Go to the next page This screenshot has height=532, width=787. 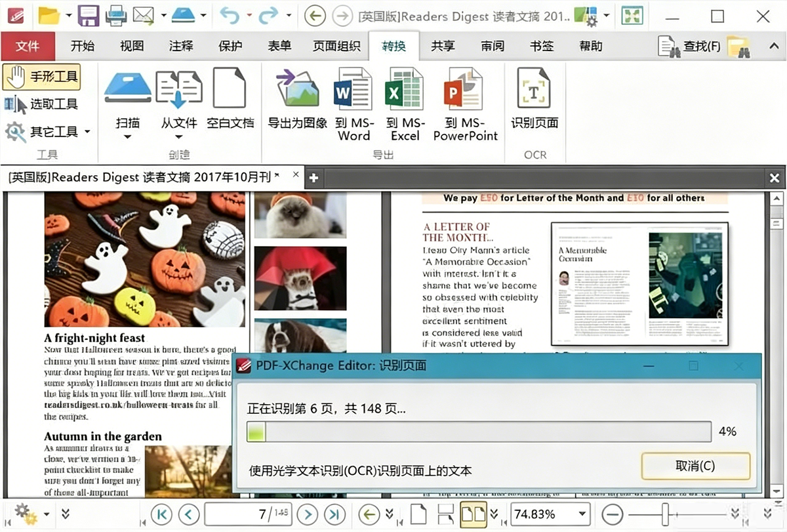point(308,514)
